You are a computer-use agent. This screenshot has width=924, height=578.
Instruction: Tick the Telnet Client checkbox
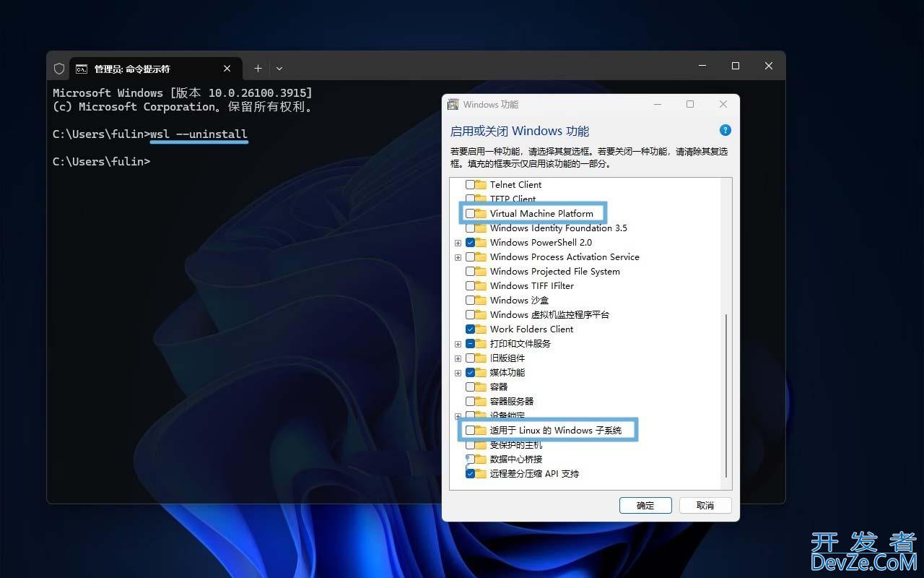point(470,185)
